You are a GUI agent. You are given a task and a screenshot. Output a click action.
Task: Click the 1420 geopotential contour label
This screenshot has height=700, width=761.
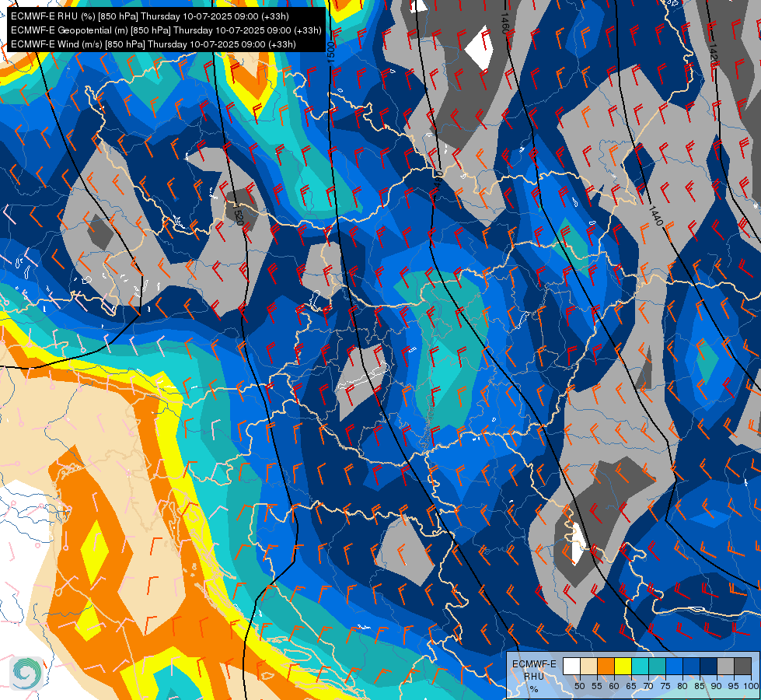pos(713,55)
